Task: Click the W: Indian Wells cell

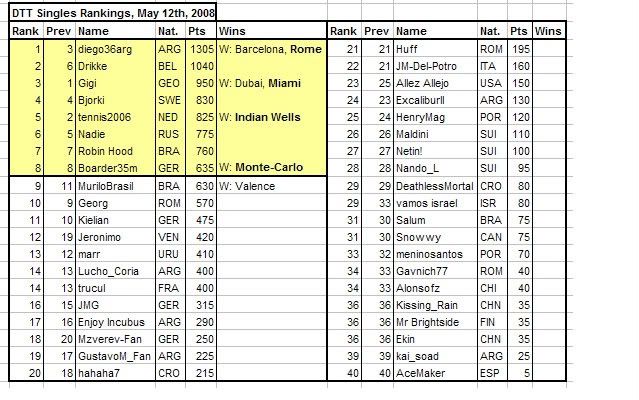Action: coord(272,117)
